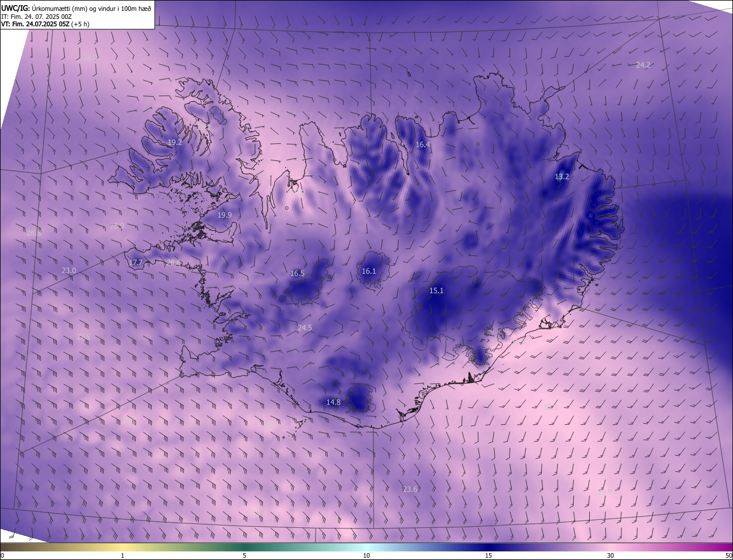Select the 26.8 value at the western edge
This screenshot has height=560, width=733.
(34, 233)
